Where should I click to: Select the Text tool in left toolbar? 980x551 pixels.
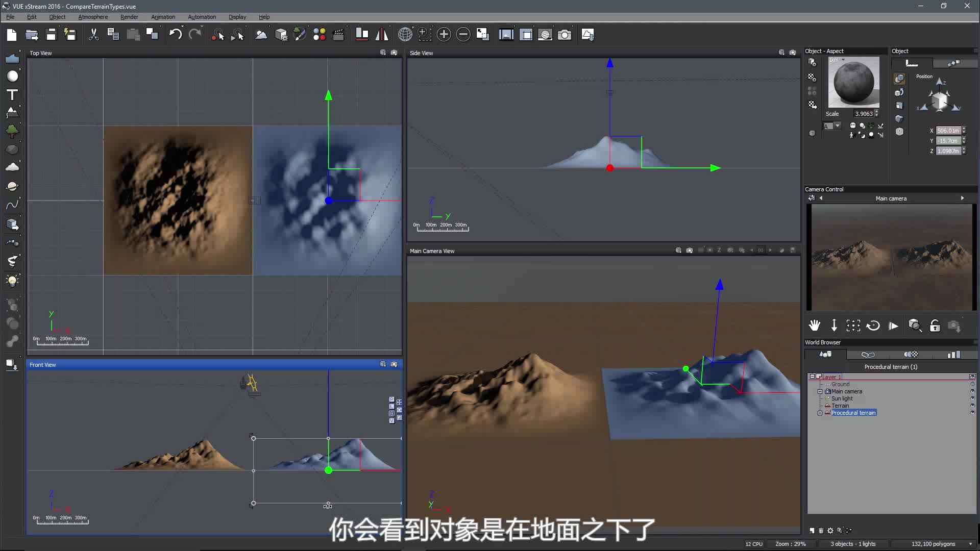tap(12, 95)
